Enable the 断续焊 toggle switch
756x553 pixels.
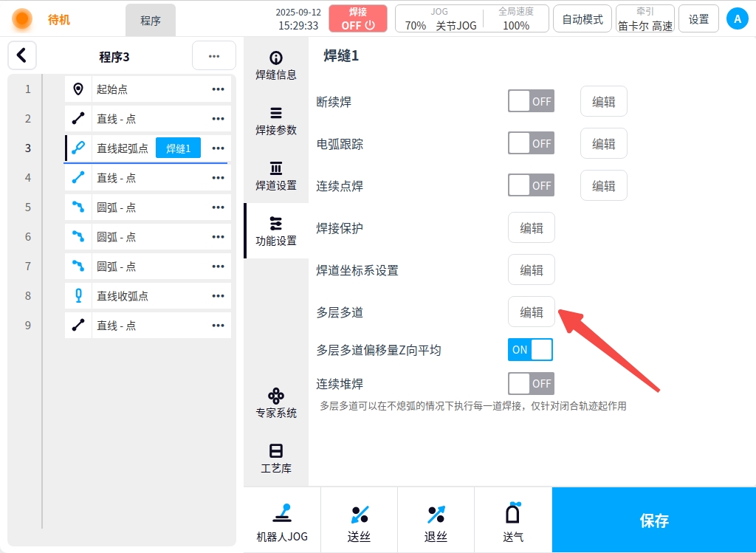[x=531, y=102]
